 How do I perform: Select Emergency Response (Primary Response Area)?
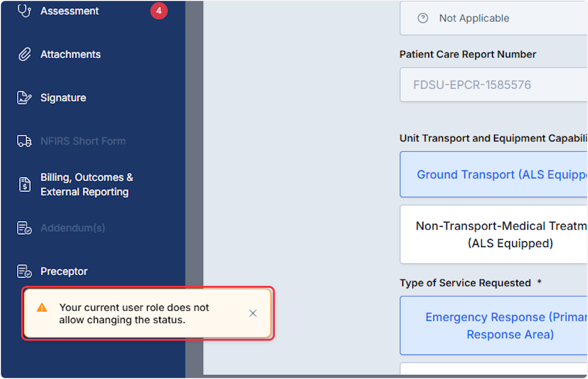coord(494,326)
